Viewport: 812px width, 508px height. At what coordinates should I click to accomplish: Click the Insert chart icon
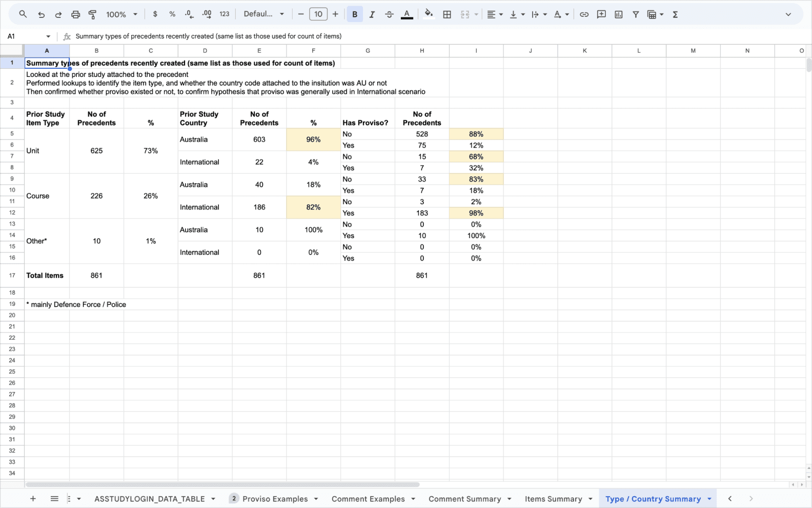point(619,14)
